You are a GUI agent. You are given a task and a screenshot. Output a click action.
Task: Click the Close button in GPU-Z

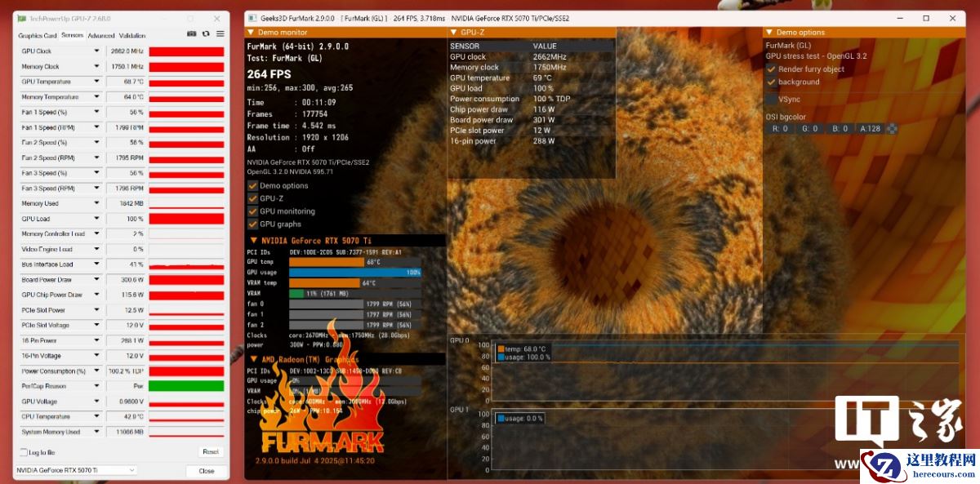[207, 471]
